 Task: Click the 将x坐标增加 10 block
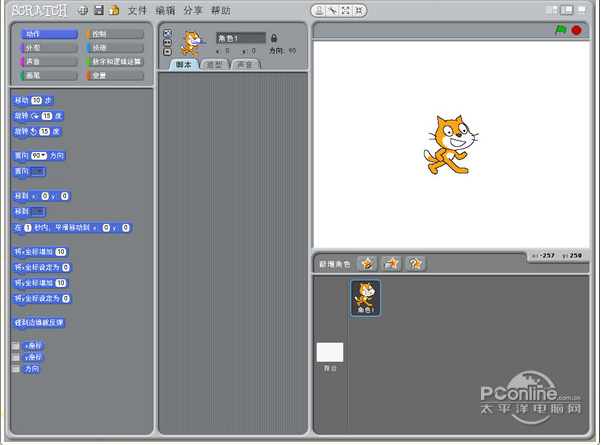(x=40, y=252)
